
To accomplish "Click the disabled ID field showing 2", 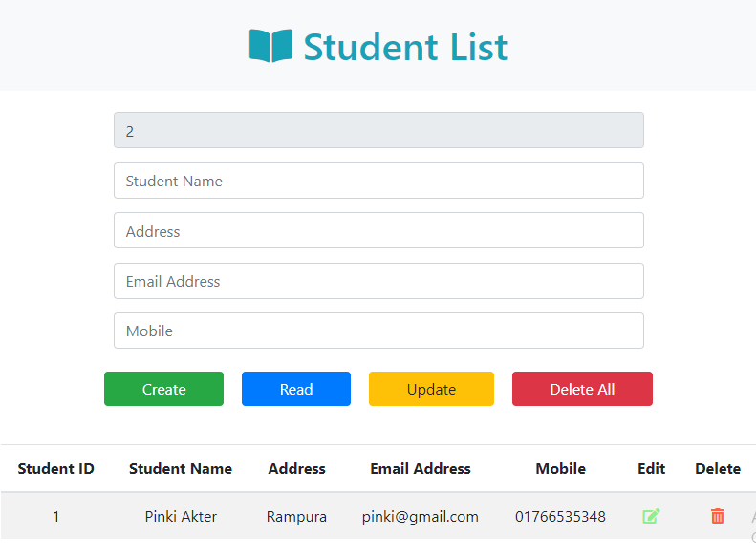I will coord(378,130).
